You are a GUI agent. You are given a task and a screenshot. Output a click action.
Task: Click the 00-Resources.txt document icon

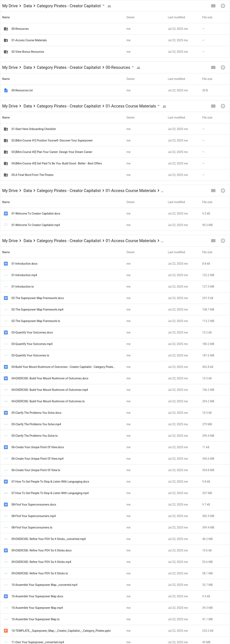click(x=6, y=91)
